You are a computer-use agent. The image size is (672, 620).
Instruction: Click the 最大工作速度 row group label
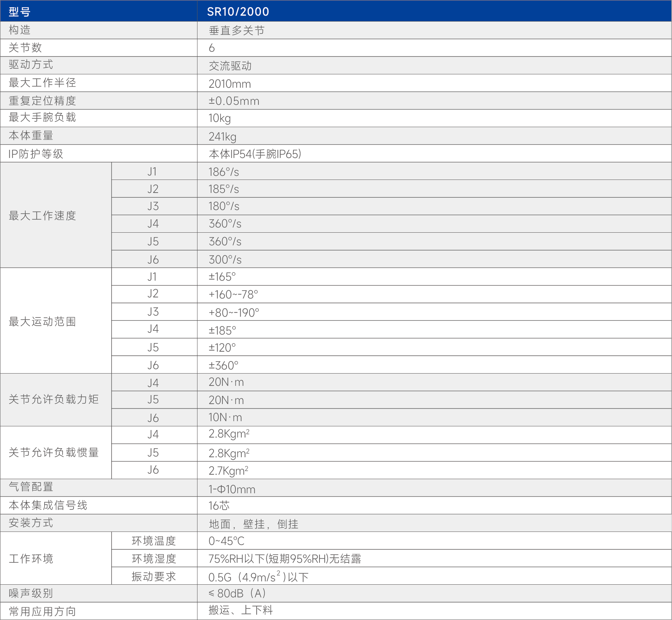[42, 216]
